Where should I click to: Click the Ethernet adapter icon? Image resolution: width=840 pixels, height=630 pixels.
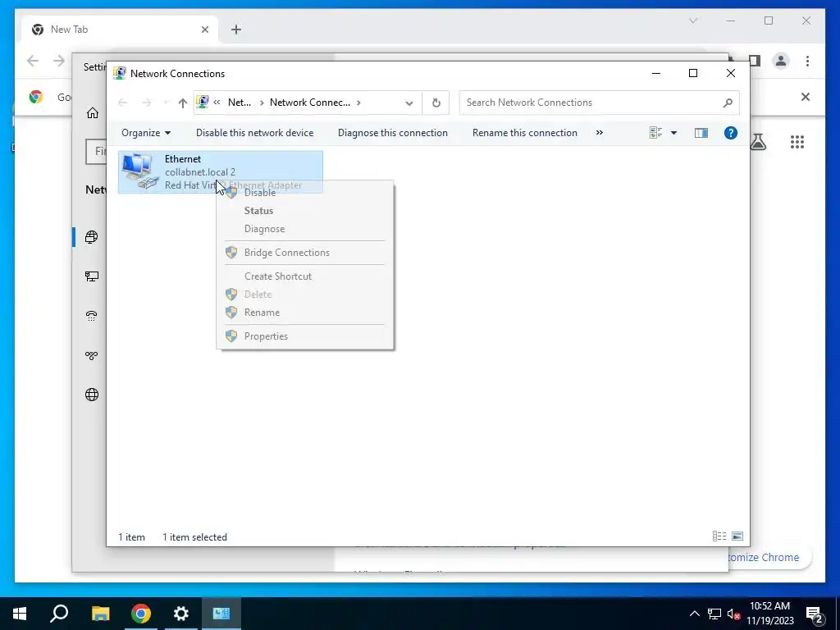(139, 171)
